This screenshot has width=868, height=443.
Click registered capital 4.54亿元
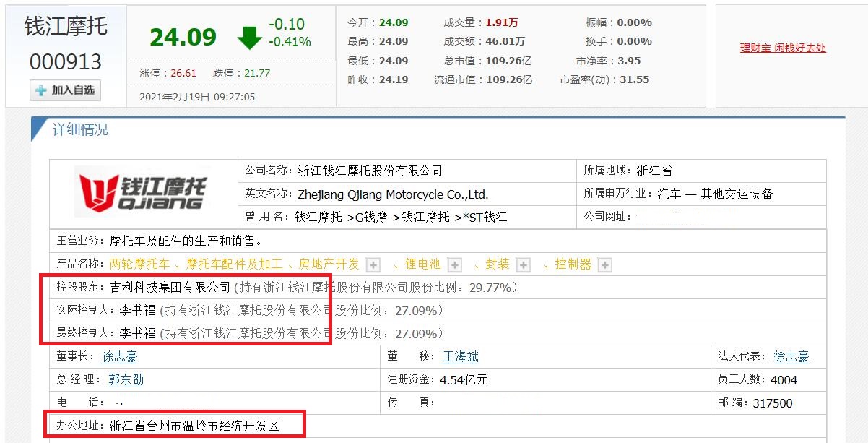point(464,379)
